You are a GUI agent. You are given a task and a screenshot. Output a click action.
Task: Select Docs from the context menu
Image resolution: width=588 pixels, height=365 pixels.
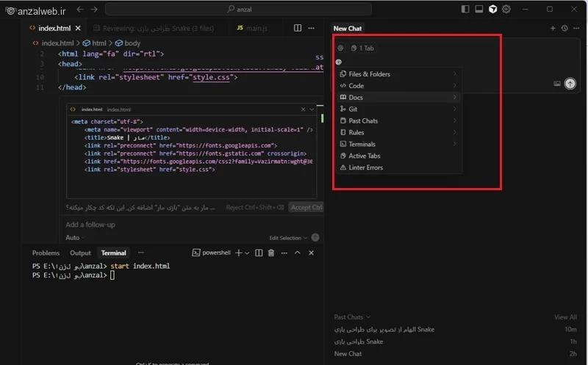coord(356,98)
